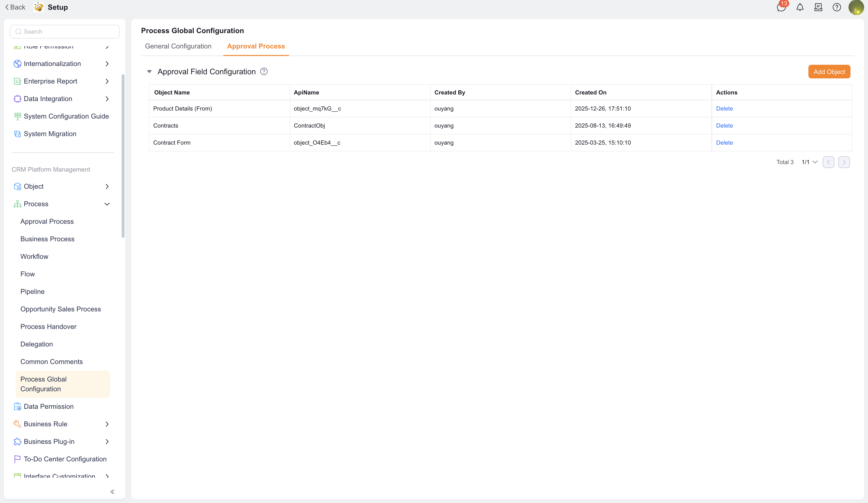Click the Add Object button
Viewport: 868px width, 503px height.
pos(829,72)
